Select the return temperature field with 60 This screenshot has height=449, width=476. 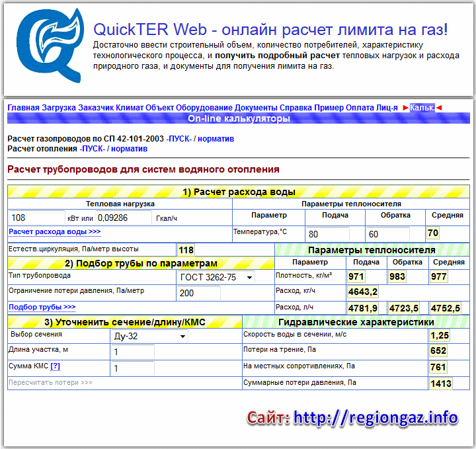(387, 234)
